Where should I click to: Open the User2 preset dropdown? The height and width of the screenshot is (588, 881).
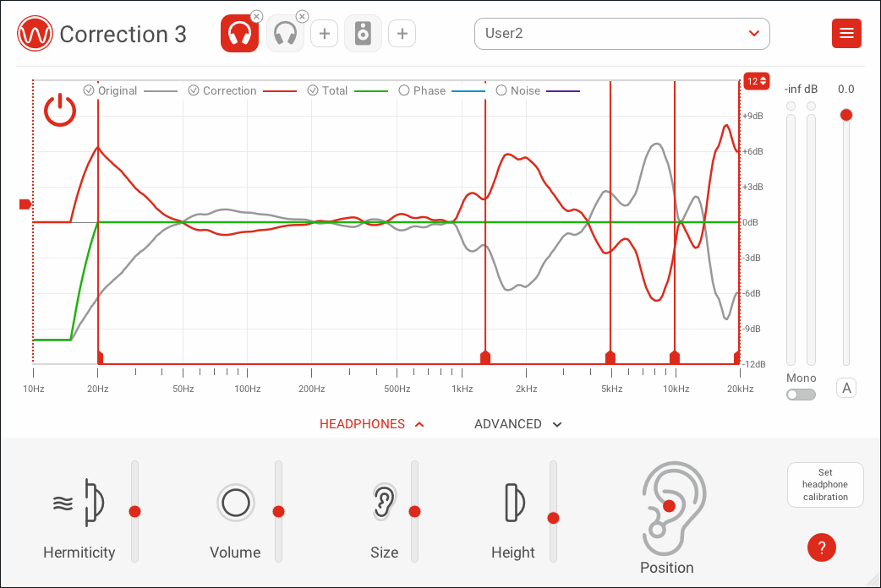(621, 34)
